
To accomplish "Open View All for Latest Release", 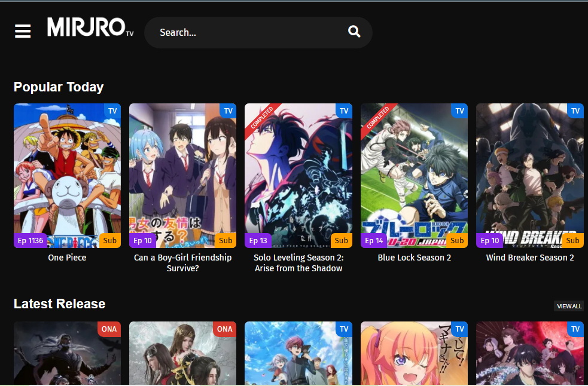I will (569, 306).
